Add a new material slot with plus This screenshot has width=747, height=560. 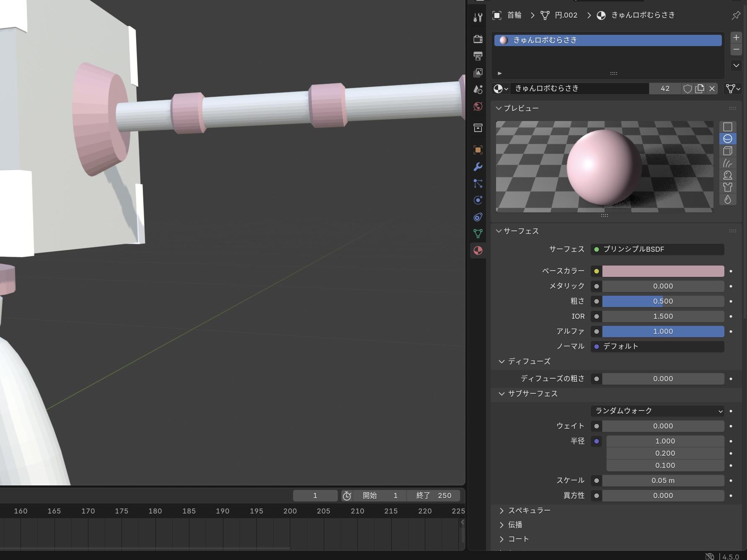[736, 37]
